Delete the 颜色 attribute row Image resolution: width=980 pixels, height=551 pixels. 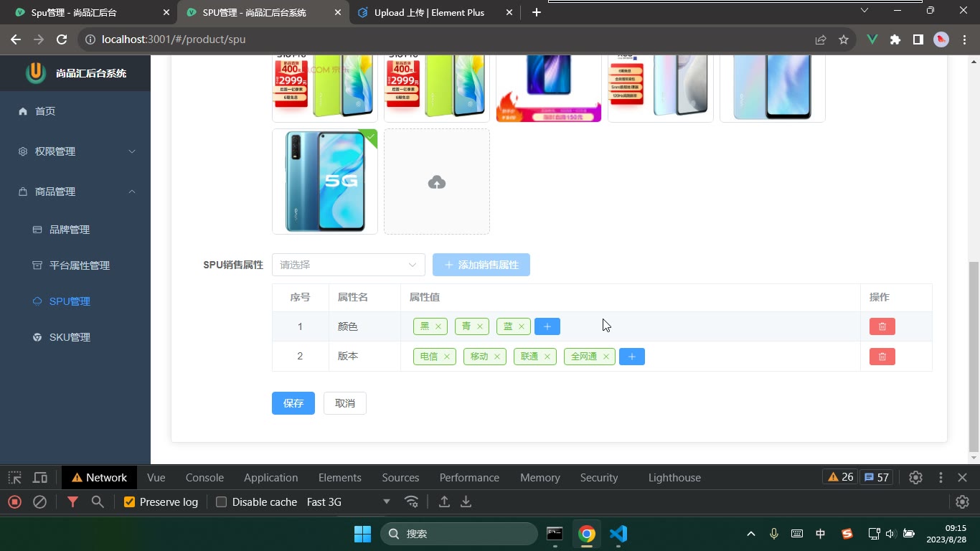tap(882, 326)
